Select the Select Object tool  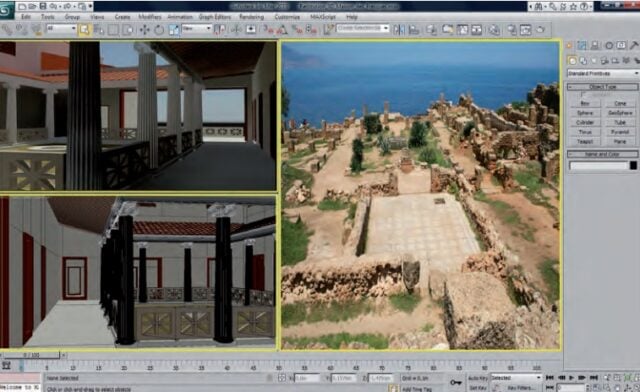tap(84, 30)
